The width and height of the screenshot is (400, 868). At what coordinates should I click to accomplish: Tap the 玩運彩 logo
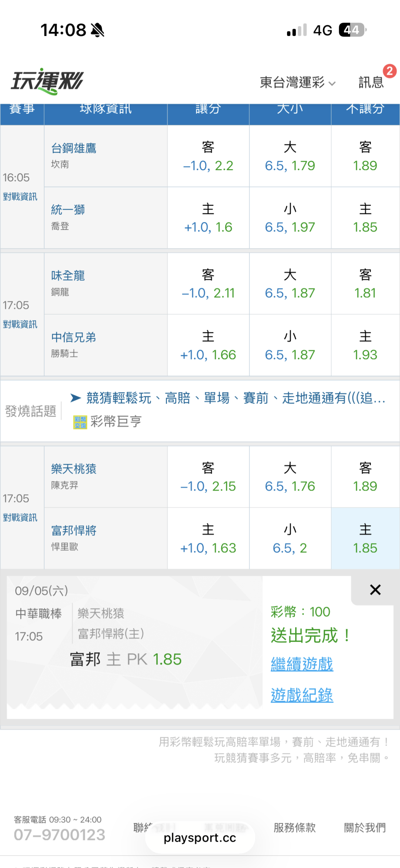47,81
